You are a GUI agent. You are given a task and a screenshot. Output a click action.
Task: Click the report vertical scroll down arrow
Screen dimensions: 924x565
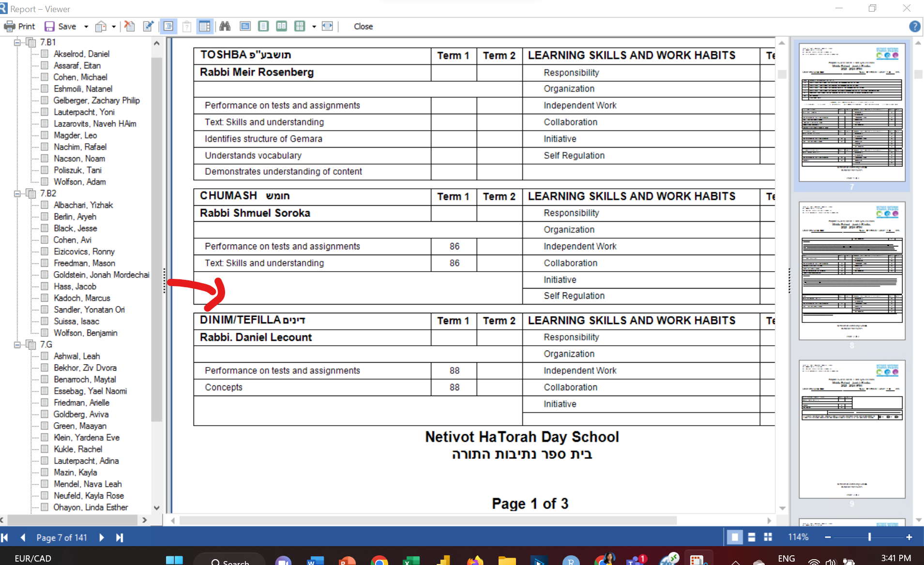click(782, 508)
